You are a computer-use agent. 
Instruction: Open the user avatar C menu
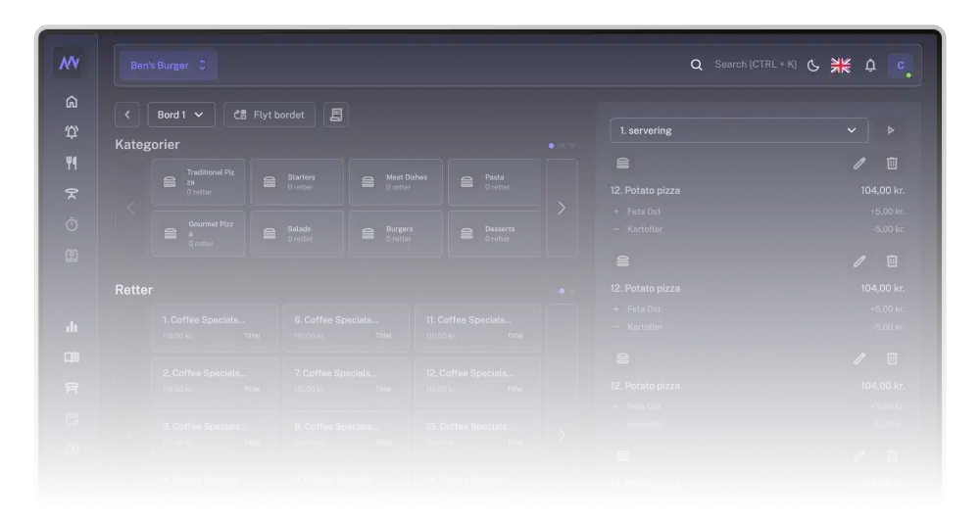tap(901, 65)
